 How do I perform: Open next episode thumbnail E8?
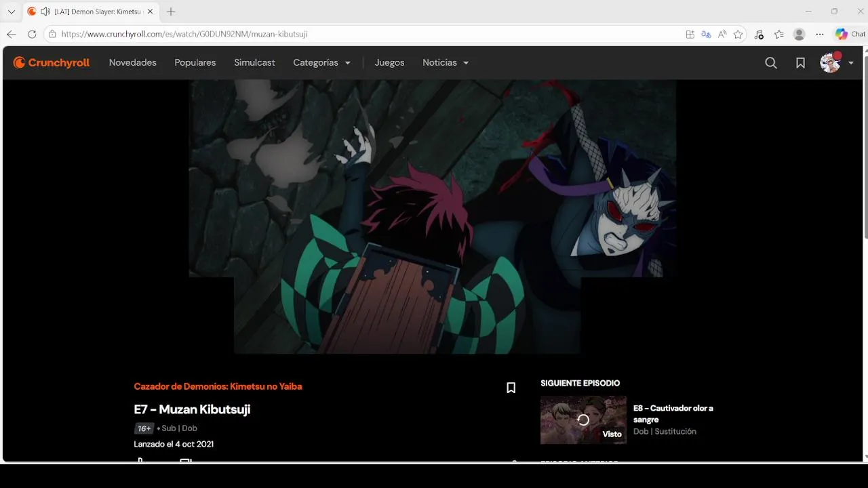(583, 420)
